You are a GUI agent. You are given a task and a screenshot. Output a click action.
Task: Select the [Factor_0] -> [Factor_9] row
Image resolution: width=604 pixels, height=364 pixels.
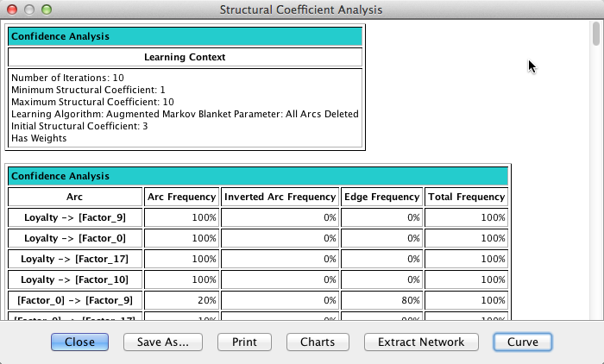[258, 300]
